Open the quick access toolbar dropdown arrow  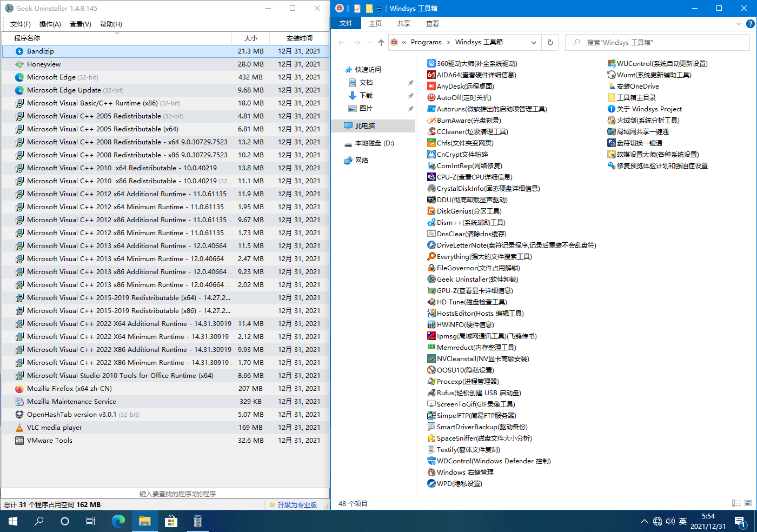380,9
